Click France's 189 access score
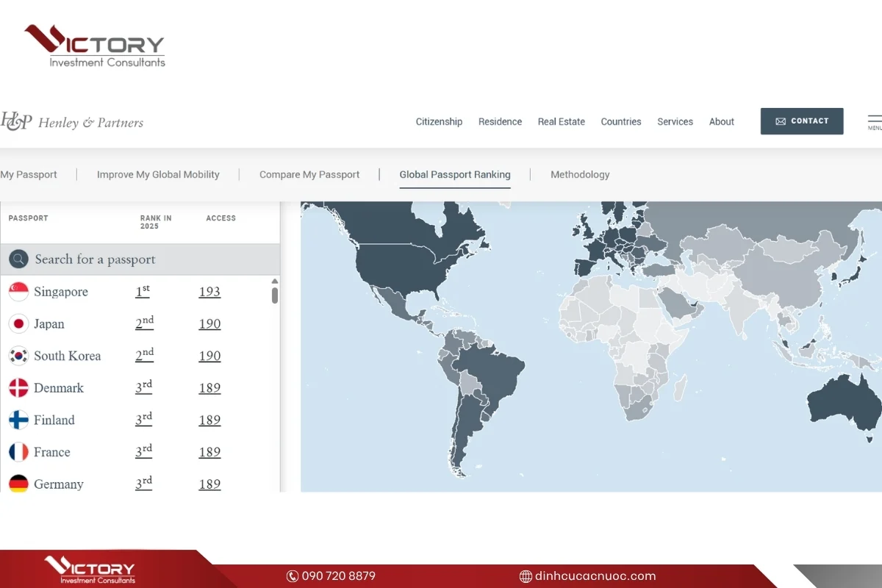This screenshot has width=882, height=588. click(x=209, y=452)
